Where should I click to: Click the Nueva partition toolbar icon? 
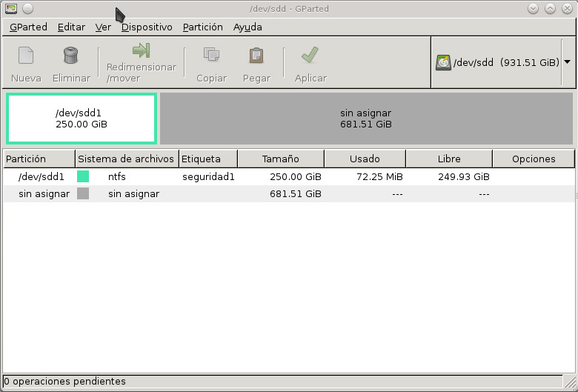pyautogui.click(x=26, y=56)
